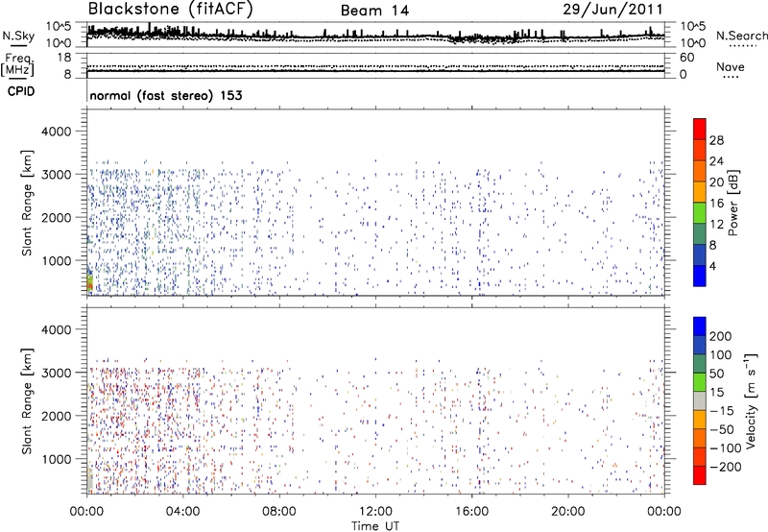Select the "-200" label on Velocity color bar
Image resolution: width=768 pixels, height=532 pixels.
pyautogui.click(x=725, y=467)
